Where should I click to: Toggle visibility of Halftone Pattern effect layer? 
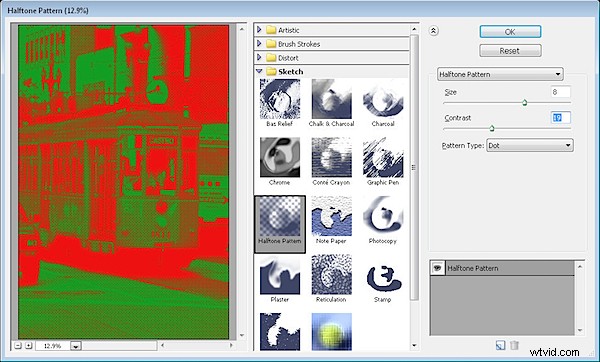click(437, 268)
